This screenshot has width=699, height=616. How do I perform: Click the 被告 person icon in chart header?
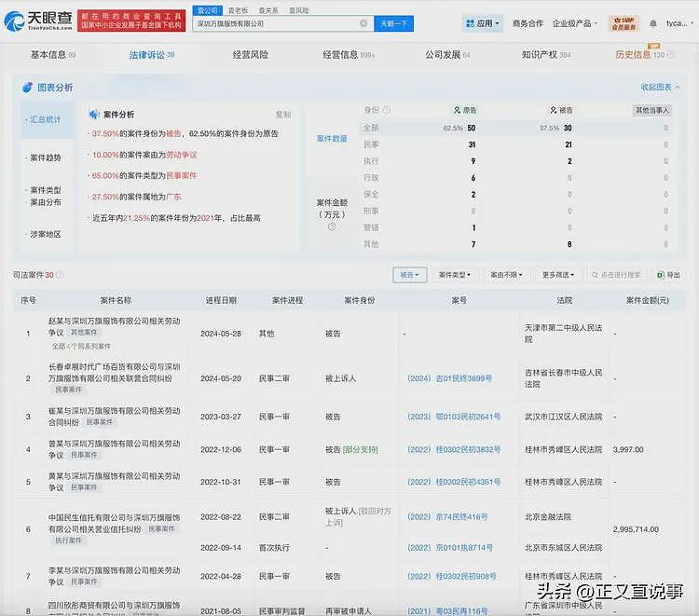click(x=554, y=110)
